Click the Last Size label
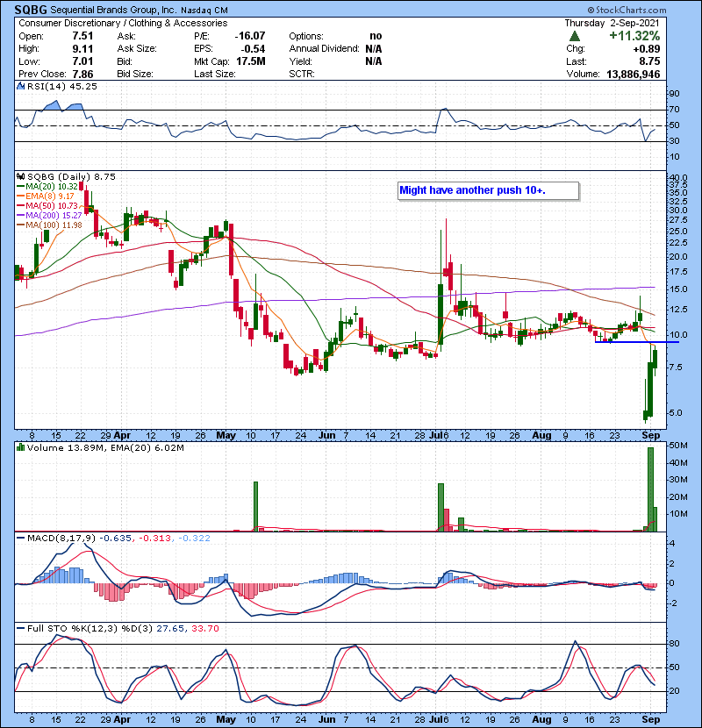 pos(215,75)
